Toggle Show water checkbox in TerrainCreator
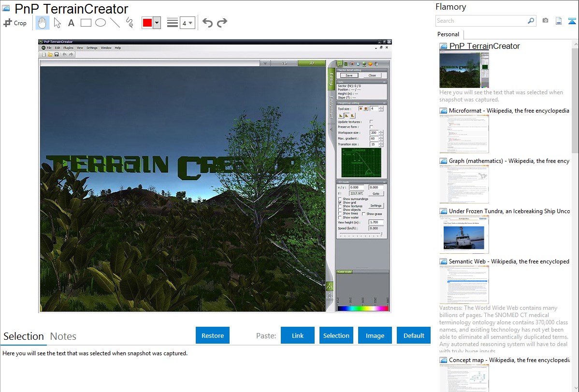The image size is (579, 392). 340,217
